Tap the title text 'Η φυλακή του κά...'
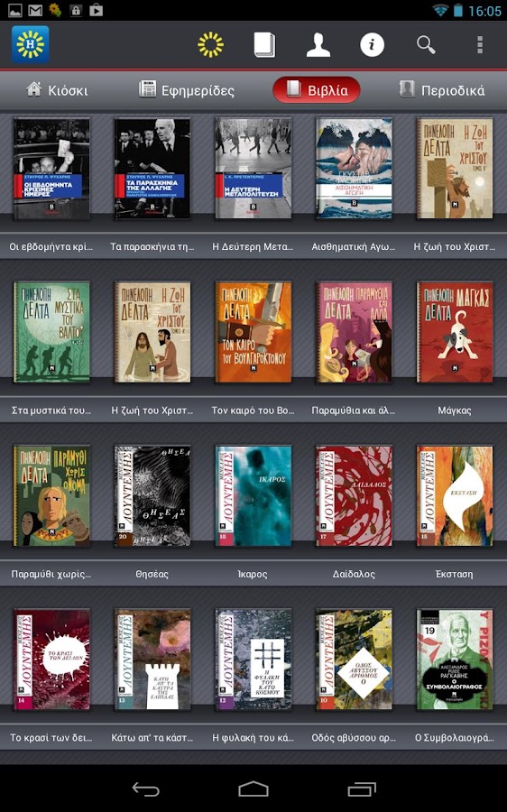Screen dimensions: 507x812 click(253, 738)
